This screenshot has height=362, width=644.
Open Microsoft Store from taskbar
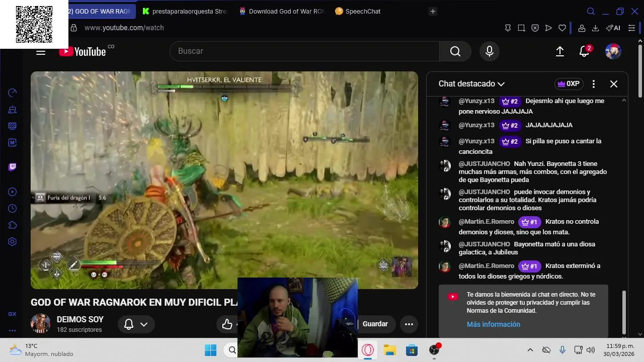click(412, 350)
